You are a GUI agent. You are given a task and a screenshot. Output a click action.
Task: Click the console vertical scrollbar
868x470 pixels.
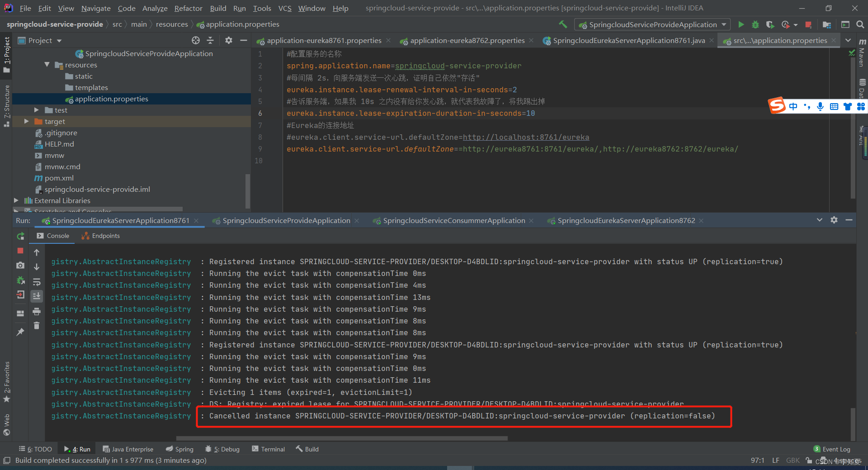853,424
